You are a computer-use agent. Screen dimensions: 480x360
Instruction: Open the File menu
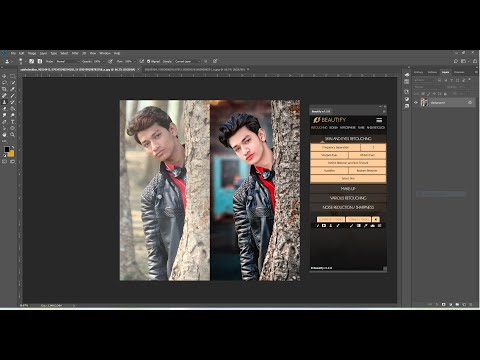[x=13, y=53]
